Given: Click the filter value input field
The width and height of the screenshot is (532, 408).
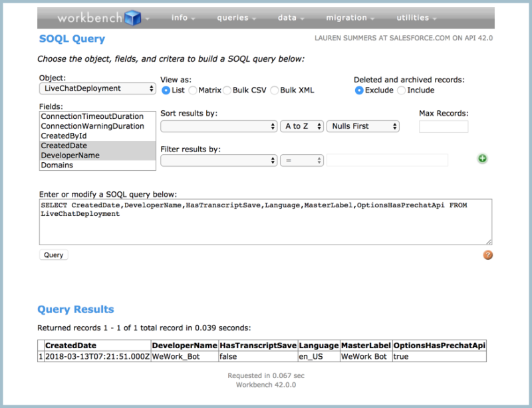Looking at the screenshot, I should [387, 160].
